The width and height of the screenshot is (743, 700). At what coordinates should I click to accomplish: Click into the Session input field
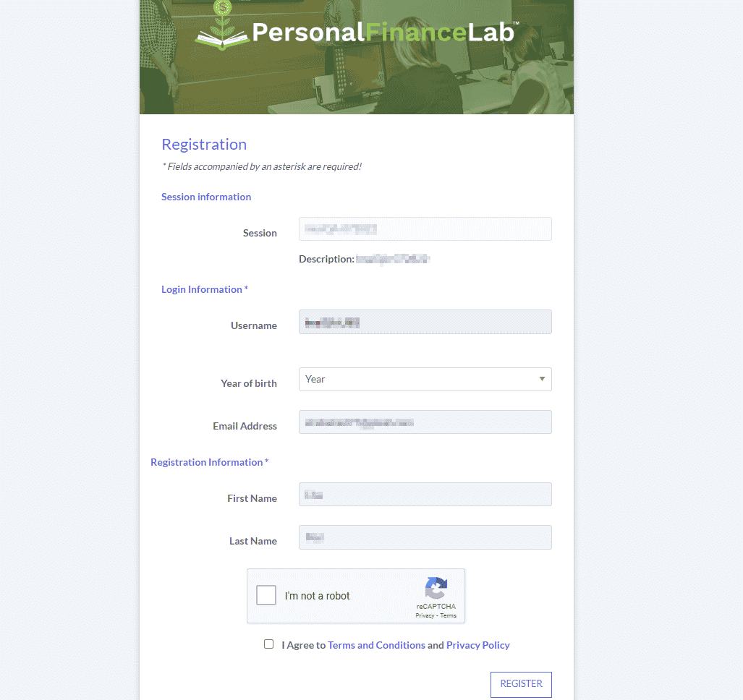point(425,229)
